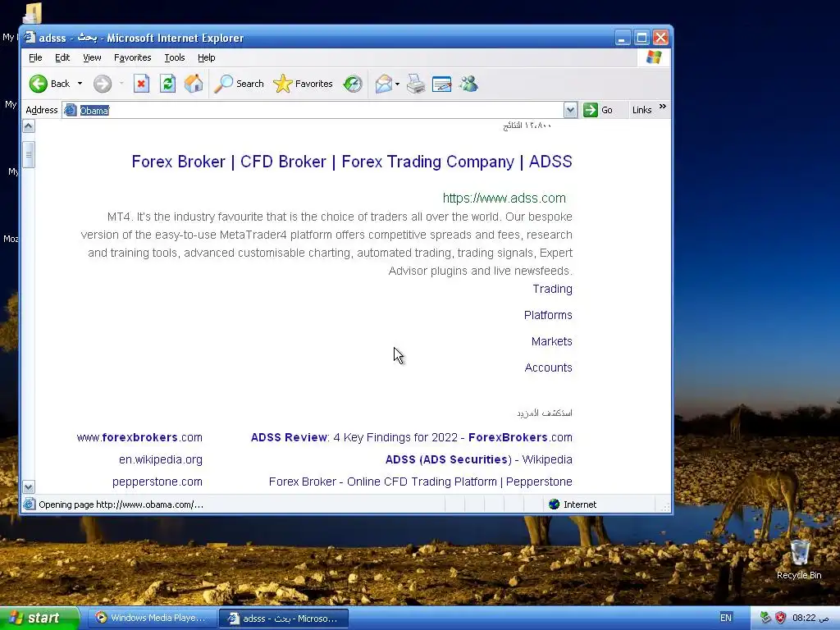The height and width of the screenshot is (630, 840).
Task: Click the Edit page icon
Action: click(441, 84)
